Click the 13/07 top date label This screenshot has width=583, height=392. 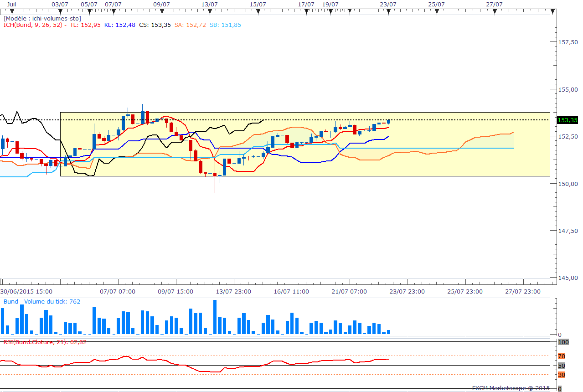210,4
